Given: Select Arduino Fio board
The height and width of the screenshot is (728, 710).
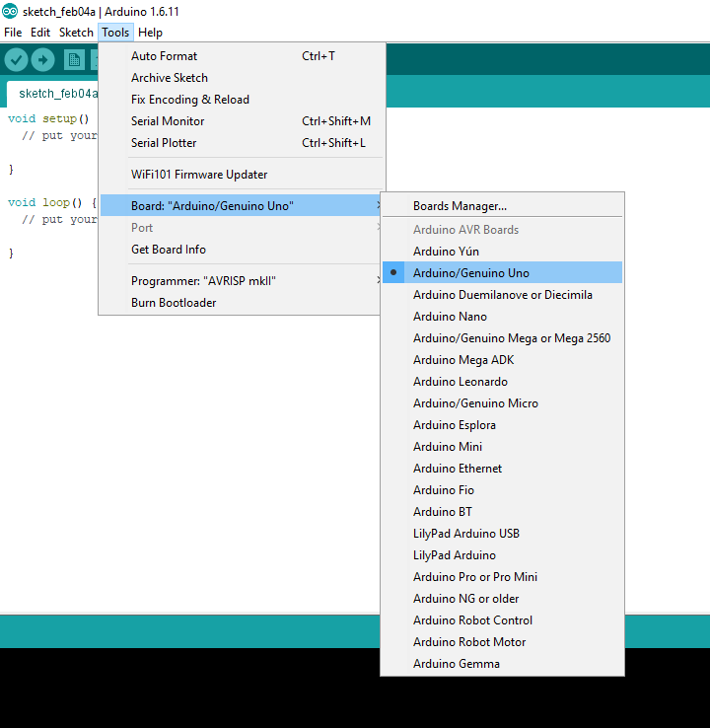Looking at the screenshot, I should pos(502,490).
